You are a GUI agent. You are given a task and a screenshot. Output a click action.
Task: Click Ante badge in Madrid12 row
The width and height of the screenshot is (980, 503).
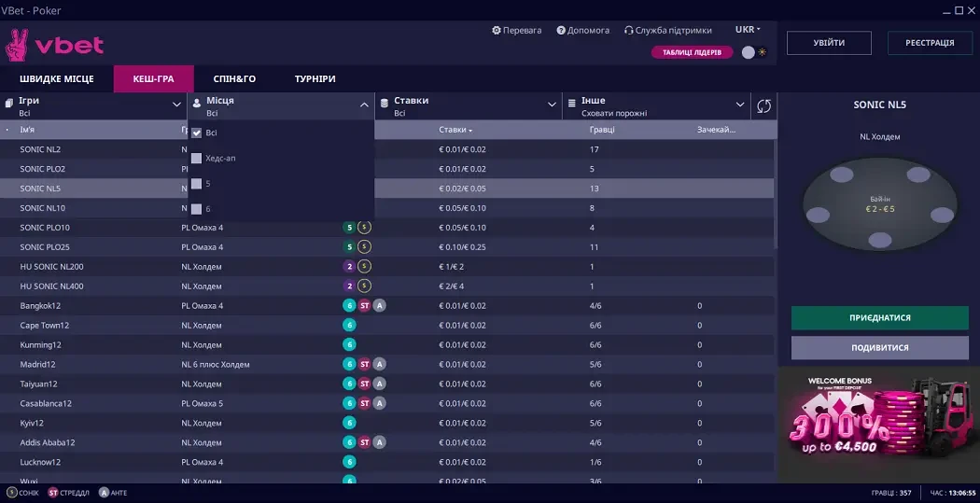coord(380,364)
